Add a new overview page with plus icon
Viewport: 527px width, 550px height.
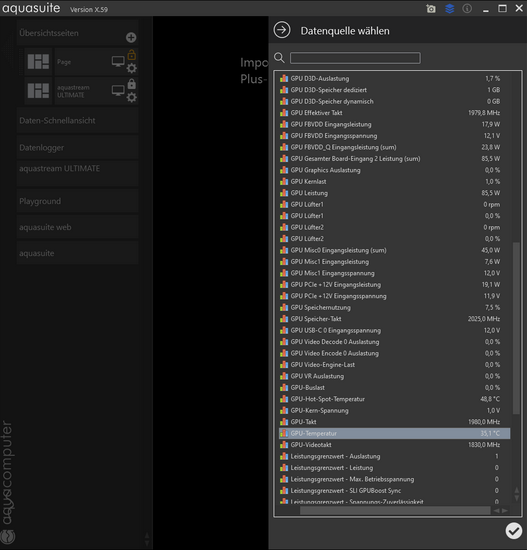pos(131,37)
